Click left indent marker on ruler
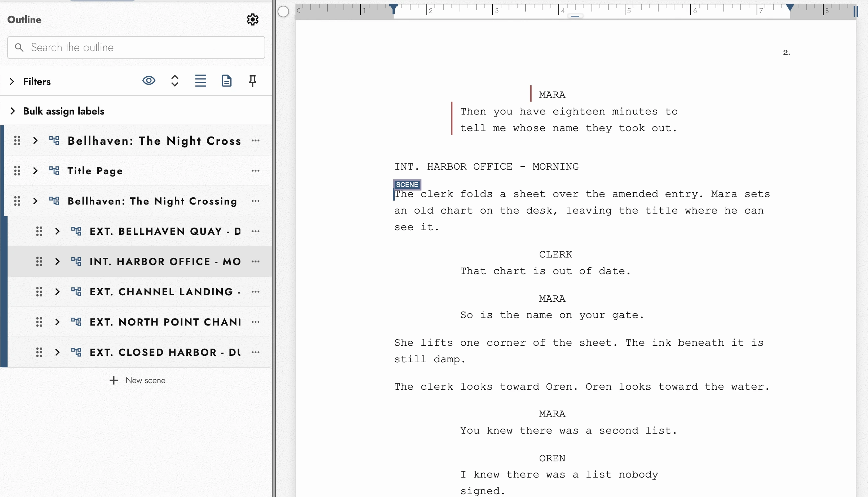 (394, 9)
